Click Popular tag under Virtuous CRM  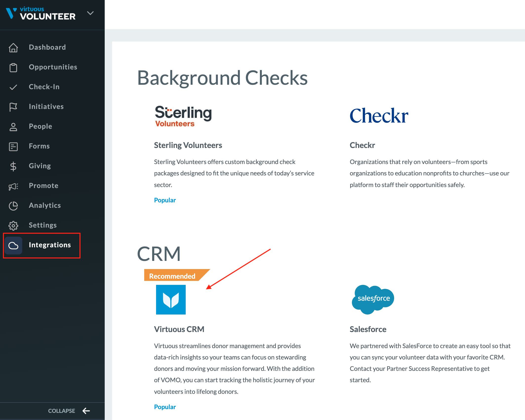point(165,407)
